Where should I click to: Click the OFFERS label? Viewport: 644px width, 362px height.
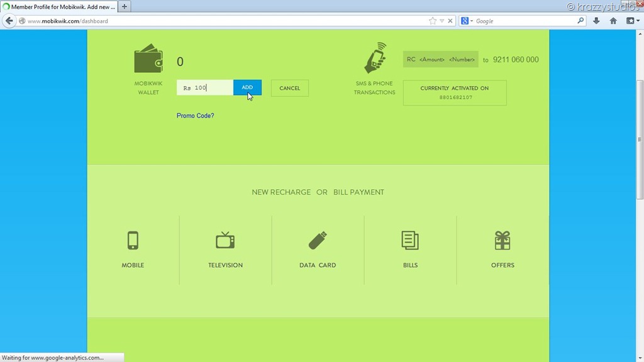click(502, 265)
